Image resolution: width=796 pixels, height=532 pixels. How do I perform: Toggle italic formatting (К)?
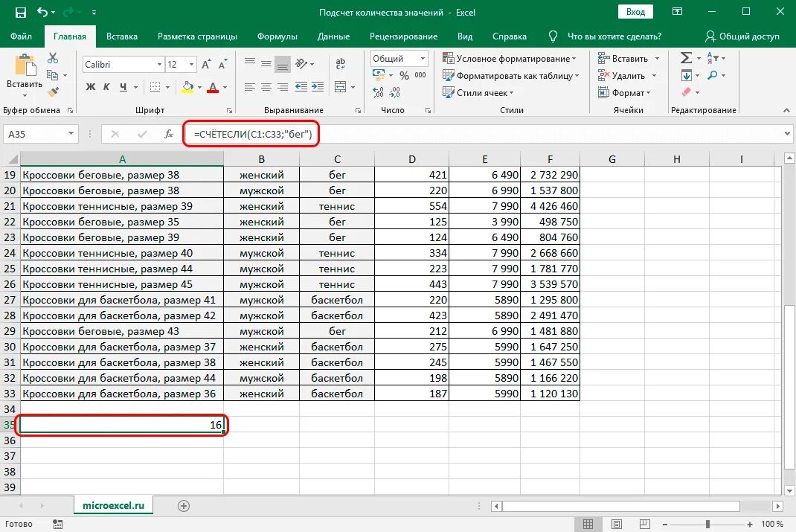tap(106, 87)
